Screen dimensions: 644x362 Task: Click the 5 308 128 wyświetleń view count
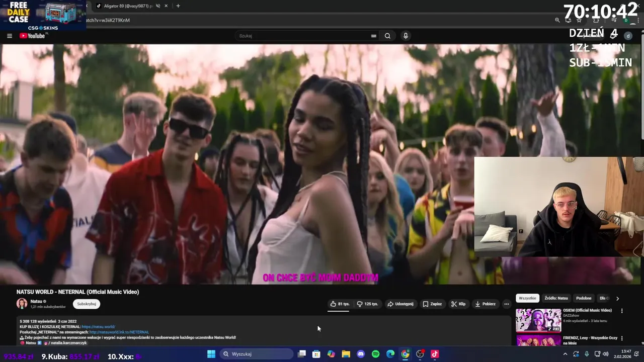37,321
